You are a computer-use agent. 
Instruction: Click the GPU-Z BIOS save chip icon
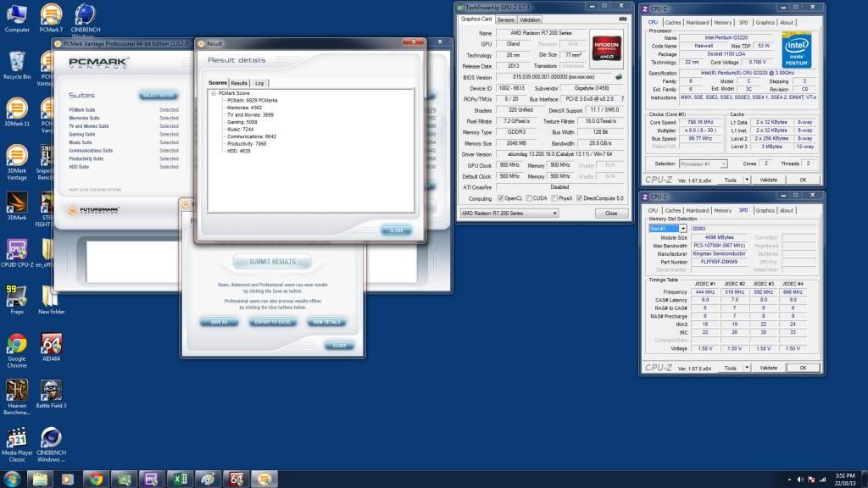619,77
